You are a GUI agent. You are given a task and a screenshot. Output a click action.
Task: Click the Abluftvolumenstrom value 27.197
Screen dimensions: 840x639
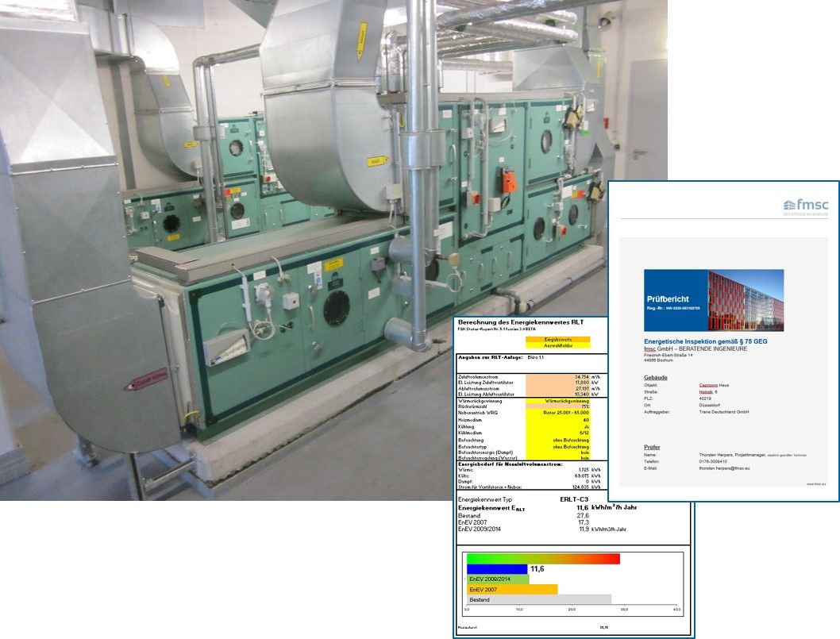tap(581, 389)
